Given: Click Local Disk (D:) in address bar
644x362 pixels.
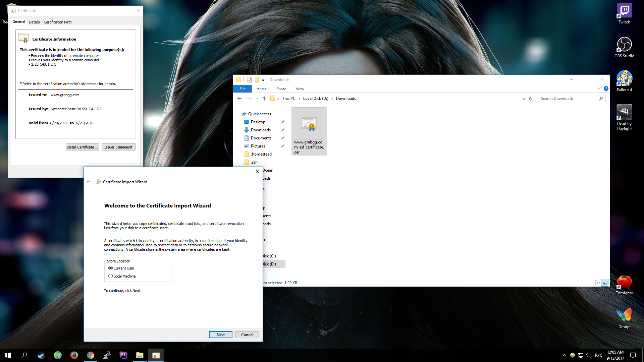Looking at the screenshot, I should click(x=316, y=99).
